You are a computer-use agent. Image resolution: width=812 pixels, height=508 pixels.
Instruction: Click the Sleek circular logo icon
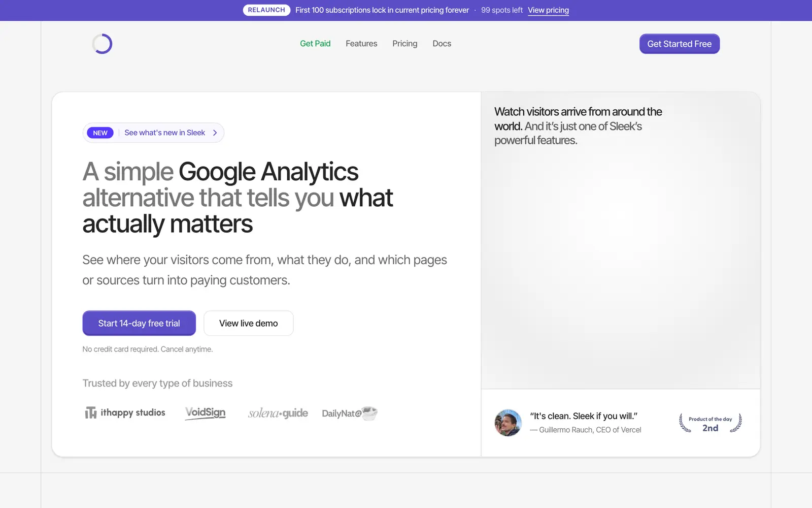(x=102, y=44)
